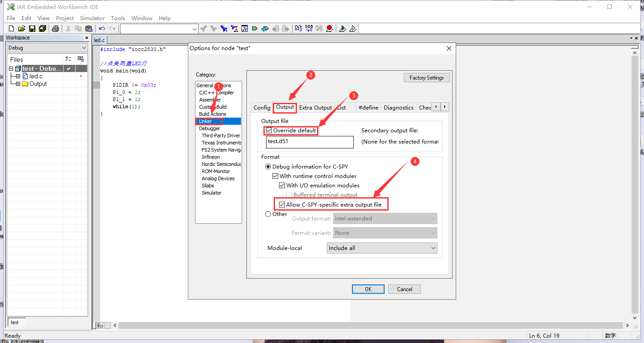644x343 pixels.
Task: Open the File menu
Action: point(11,18)
